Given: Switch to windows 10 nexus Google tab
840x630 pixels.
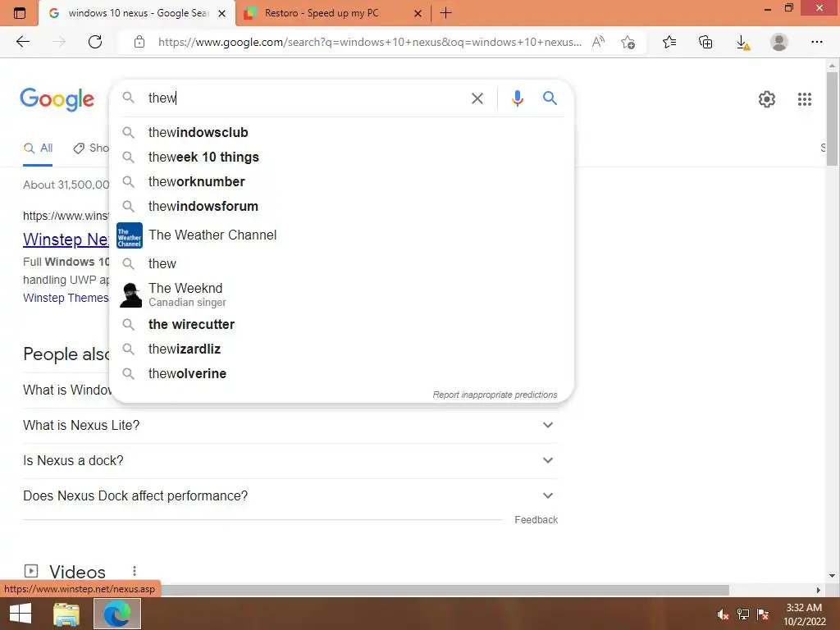Looking at the screenshot, I should pos(137,13).
